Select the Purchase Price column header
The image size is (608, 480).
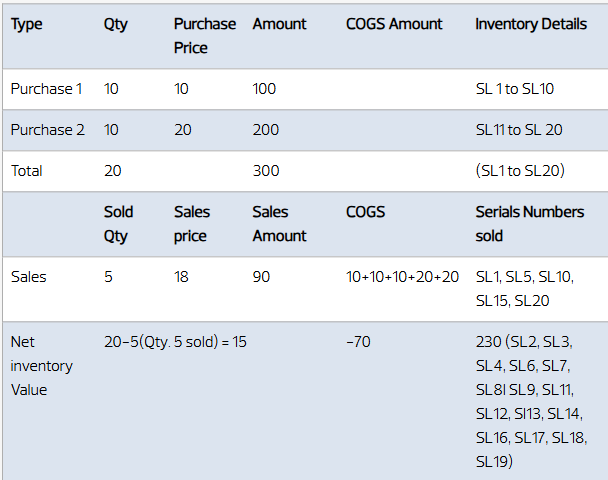click(x=204, y=36)
